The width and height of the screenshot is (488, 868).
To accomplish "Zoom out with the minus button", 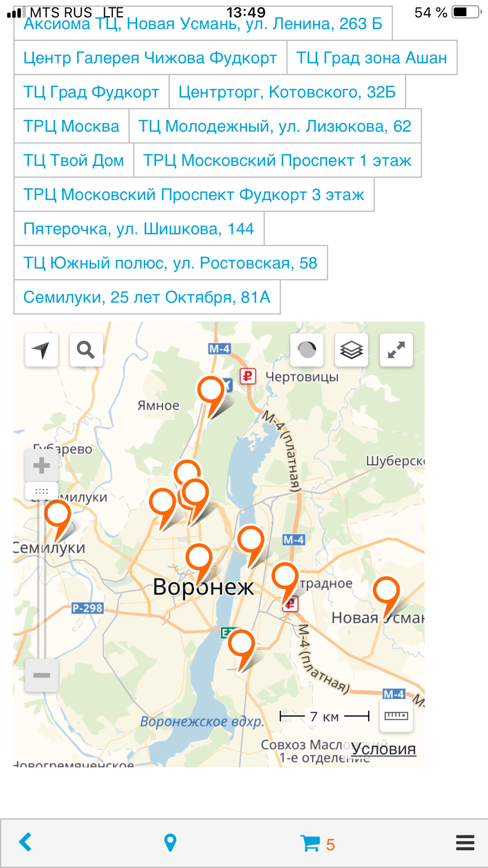I will point(41,675).
